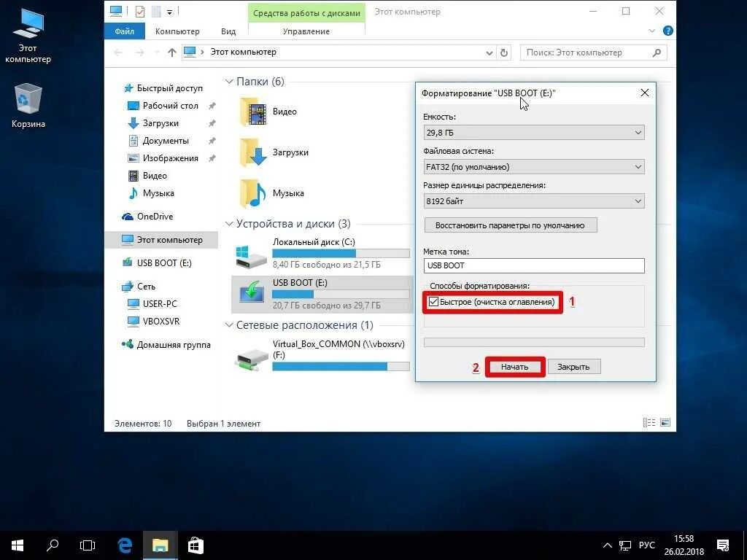Viewport: 747px width, 560px height.
Task: Open quick access toolbar customize dropdown
Action: tap(169, 12)
